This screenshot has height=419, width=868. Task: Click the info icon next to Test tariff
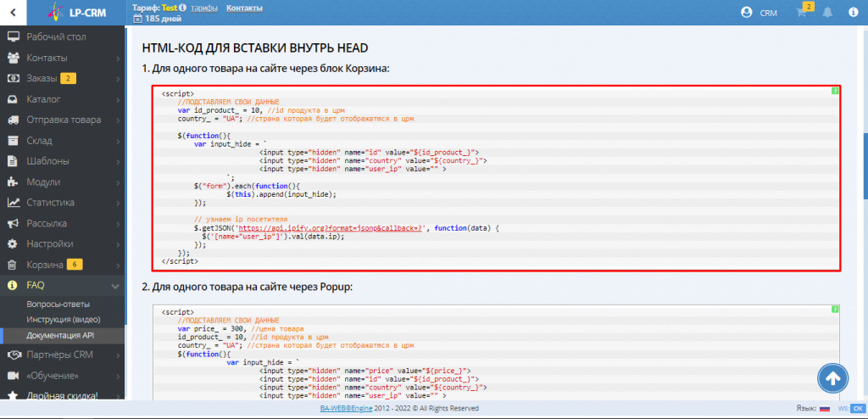click(183, 8)
